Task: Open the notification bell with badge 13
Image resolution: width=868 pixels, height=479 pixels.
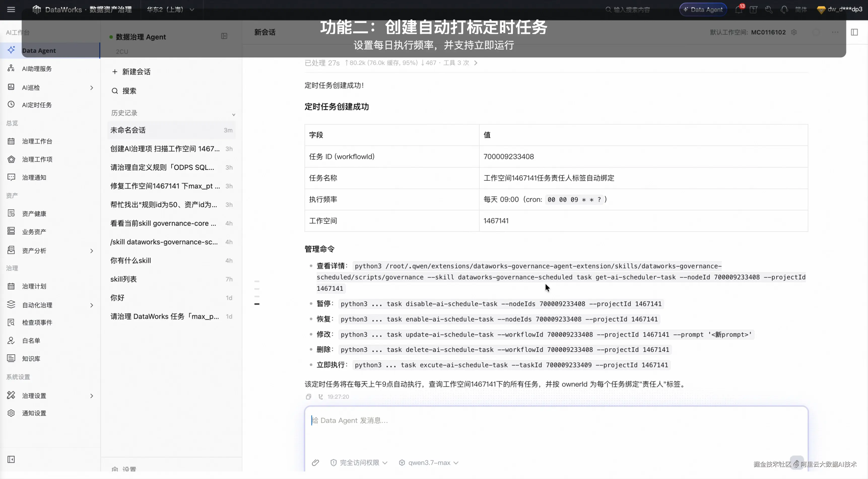Action: (739, 9)
